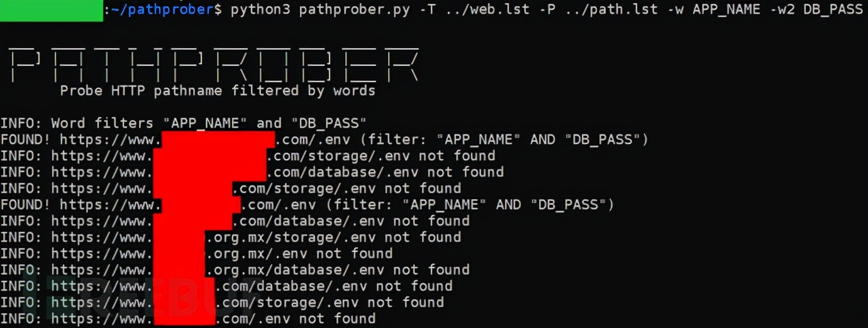This screenshot has height=328, width=868.
Task: Click DB_PASS after the -w2 flag
Action: tap(832, 9)
